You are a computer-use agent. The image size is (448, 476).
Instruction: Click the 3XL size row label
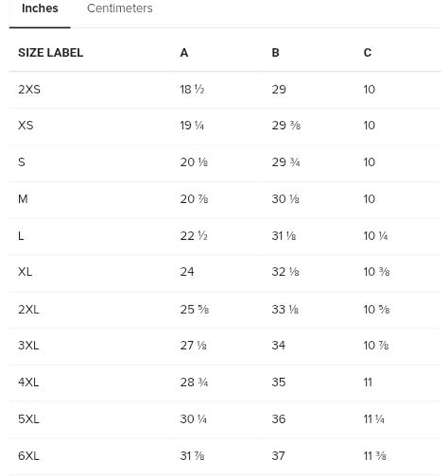point(29,345)
